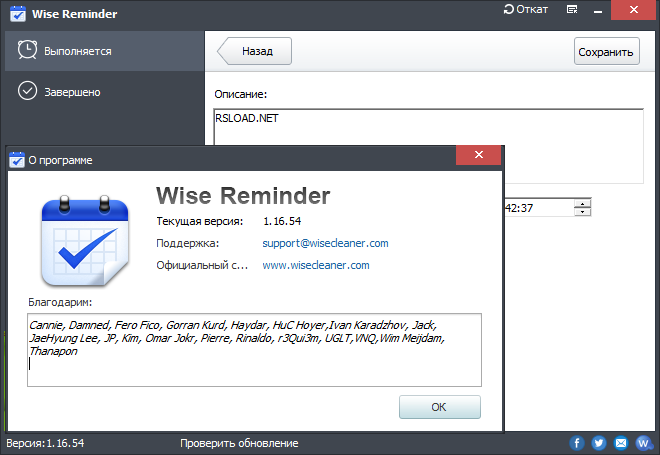Image resolution: width=660 pixels, height=455 pixels.
Task: Open the feedback message icon in title bar
Action: tap(572, 9)
